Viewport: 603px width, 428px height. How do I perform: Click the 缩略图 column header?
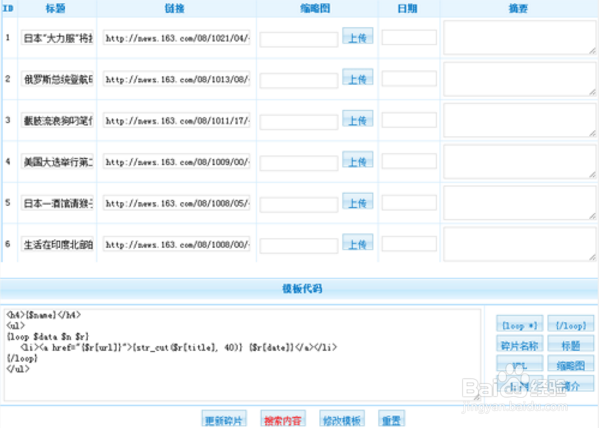pyautogui.click(x=315, y=8)
